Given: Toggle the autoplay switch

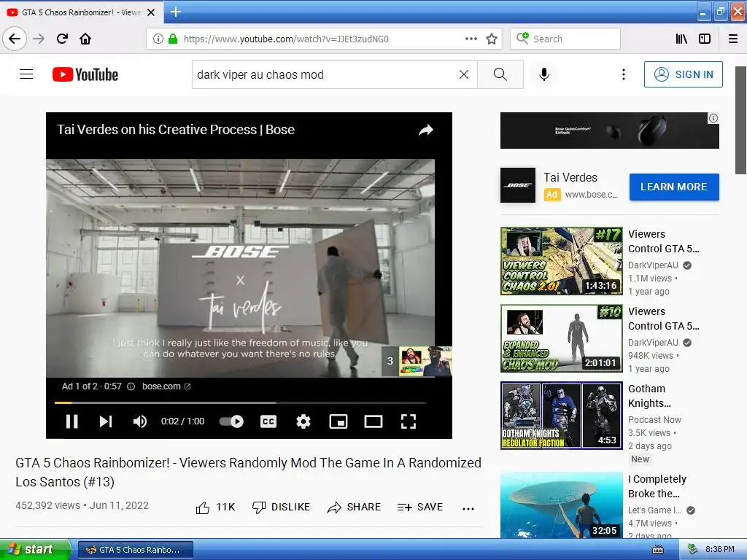Looking at the screenshot, I should click(x=231, y=421).
